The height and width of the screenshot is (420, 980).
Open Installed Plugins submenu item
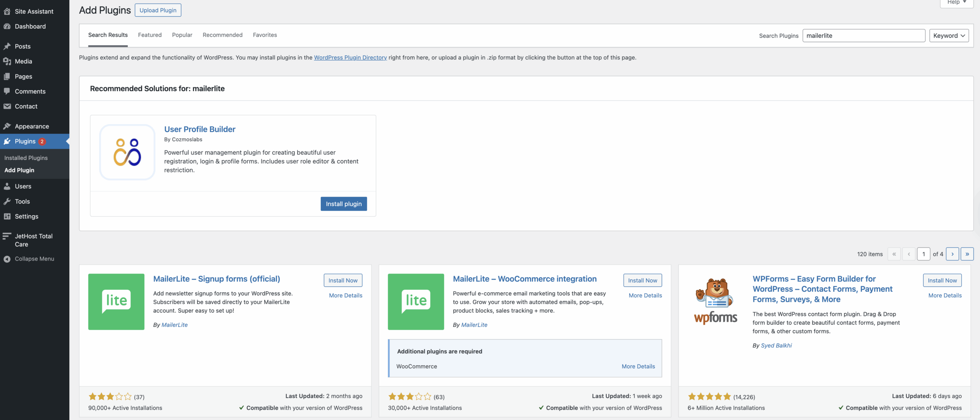coord(26,158)
